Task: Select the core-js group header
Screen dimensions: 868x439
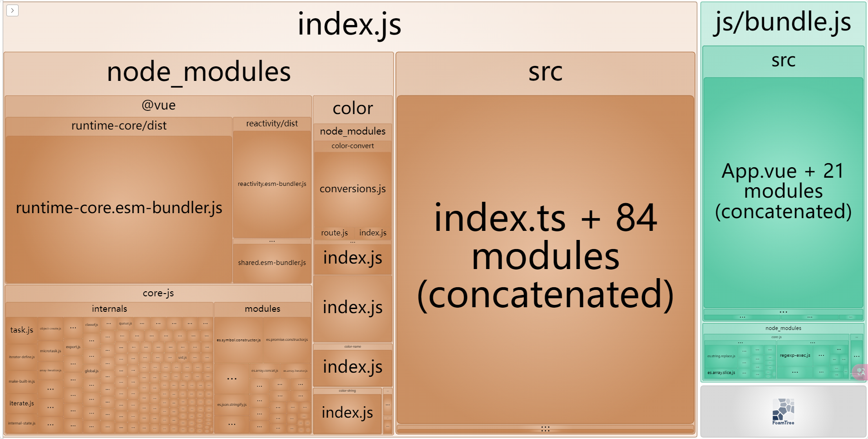Action: (x=158, y=293)
